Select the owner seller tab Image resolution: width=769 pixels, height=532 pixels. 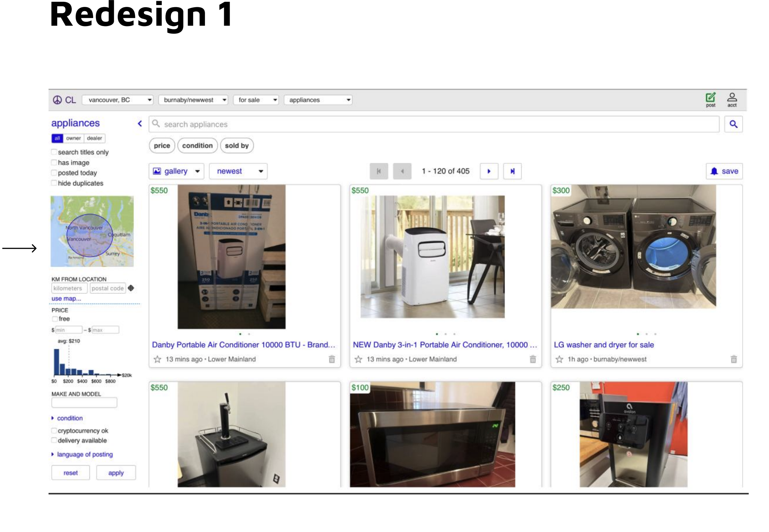click(x=73, y=138)
